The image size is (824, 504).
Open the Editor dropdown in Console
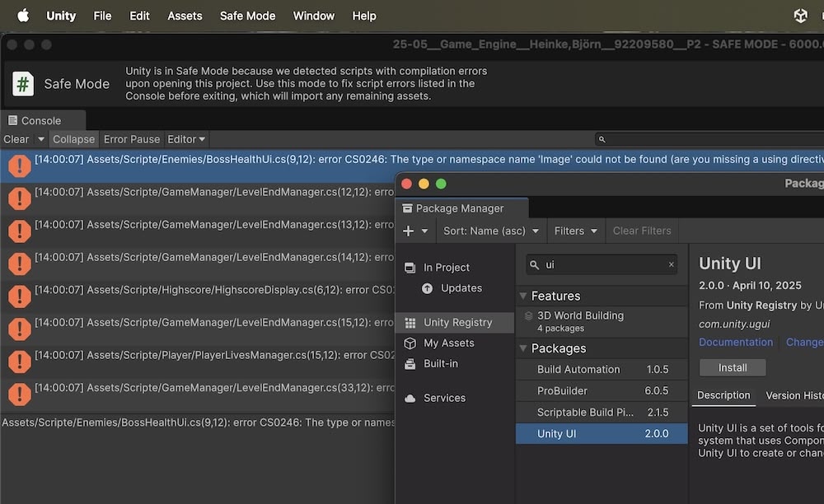(186, 139)
